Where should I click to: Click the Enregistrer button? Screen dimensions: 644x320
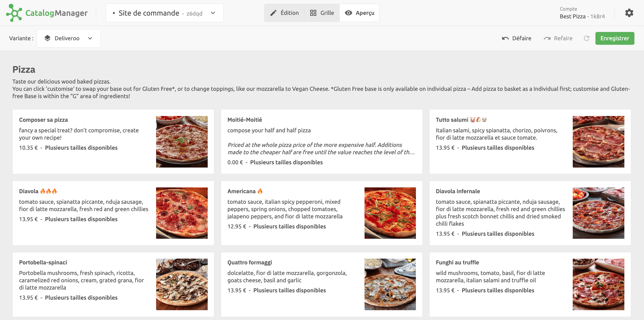[615, 38]
